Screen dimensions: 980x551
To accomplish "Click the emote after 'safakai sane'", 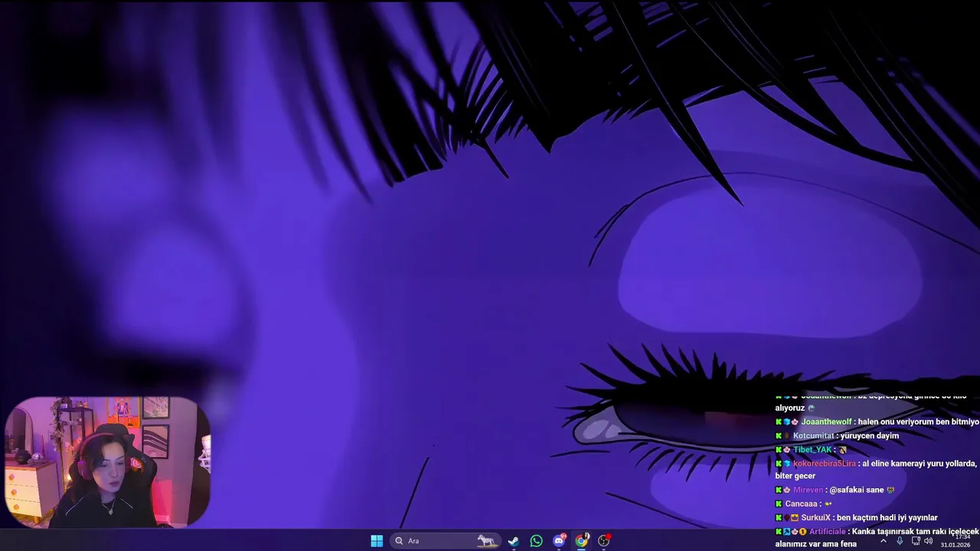I will (890, 490).
